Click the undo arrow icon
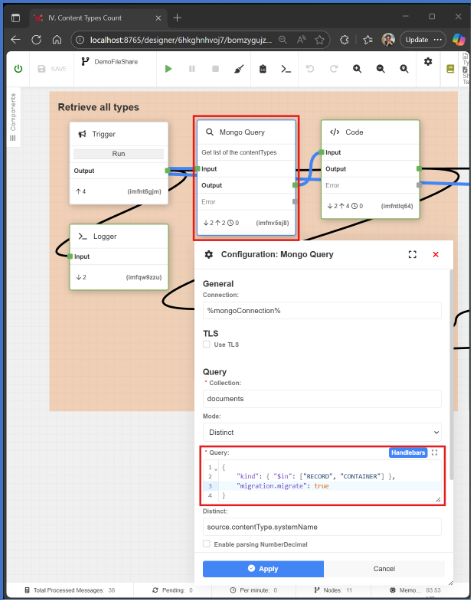This screenshot has height=600, width=471. [x=310, y=69]
